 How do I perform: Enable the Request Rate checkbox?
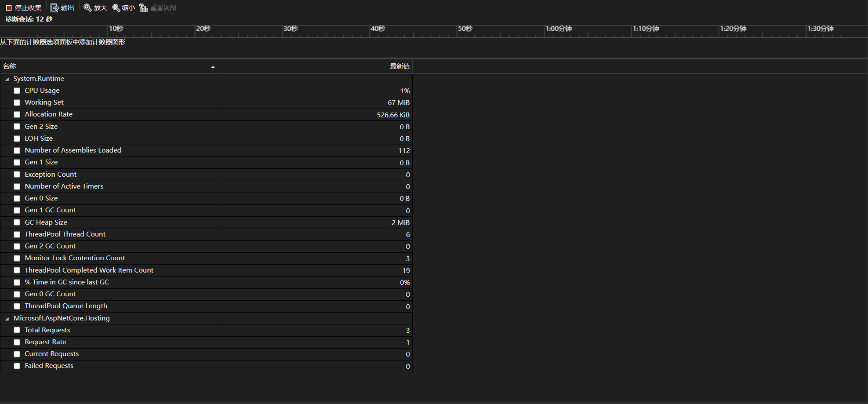click(17, 342)
